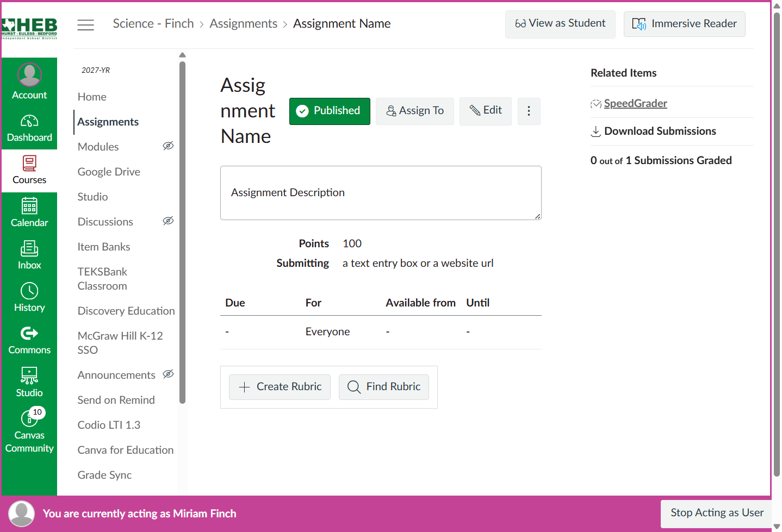782x532 pixels.
Task: Open Discussions in course menu
Action: click(x=105, y=222)
